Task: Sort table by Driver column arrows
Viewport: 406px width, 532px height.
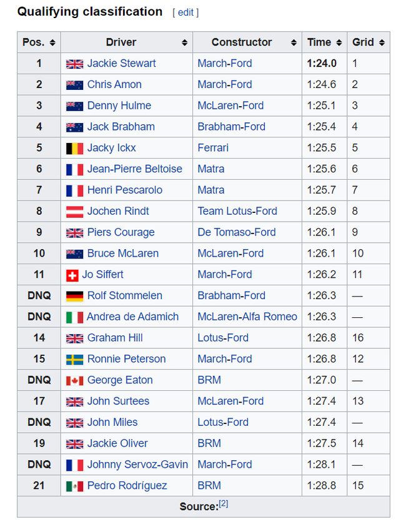Action: pos(184,42)
